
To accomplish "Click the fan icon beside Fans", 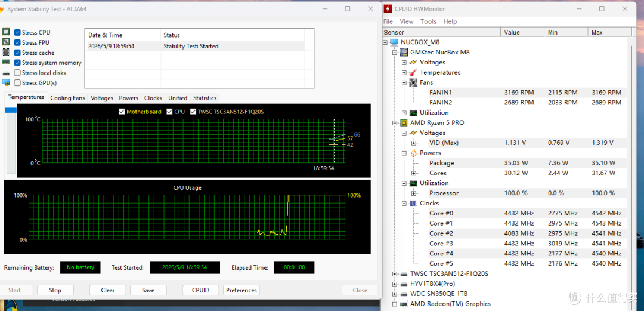I will (414, 82).
